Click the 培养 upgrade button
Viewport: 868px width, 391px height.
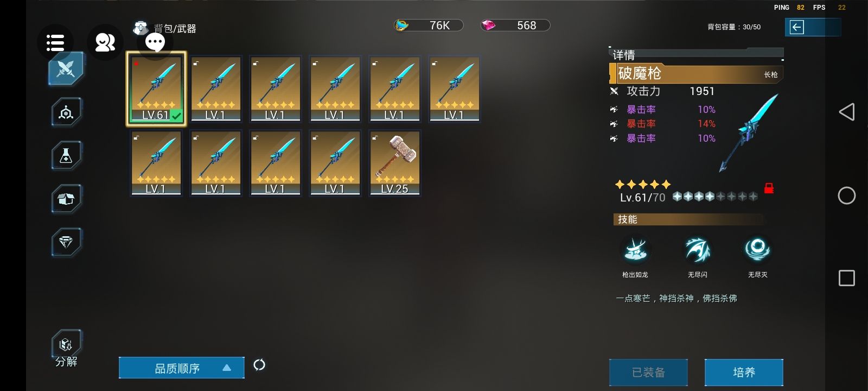(744, 373)
